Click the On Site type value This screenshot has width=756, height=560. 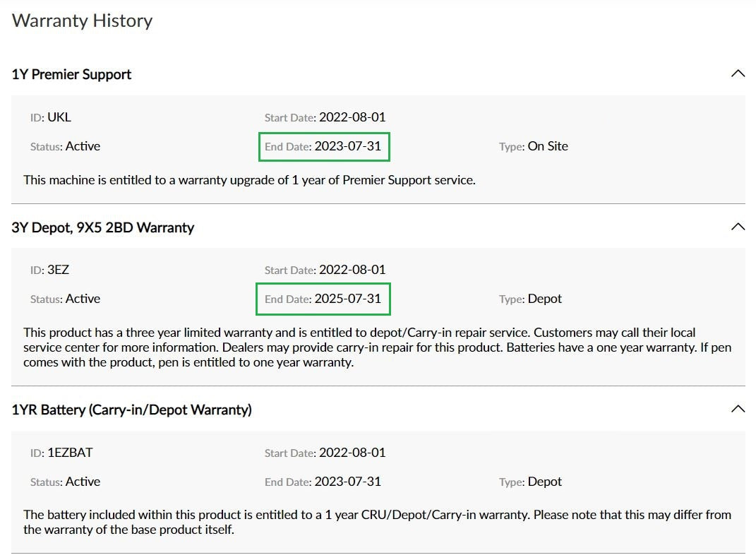[x=548, y=146]
